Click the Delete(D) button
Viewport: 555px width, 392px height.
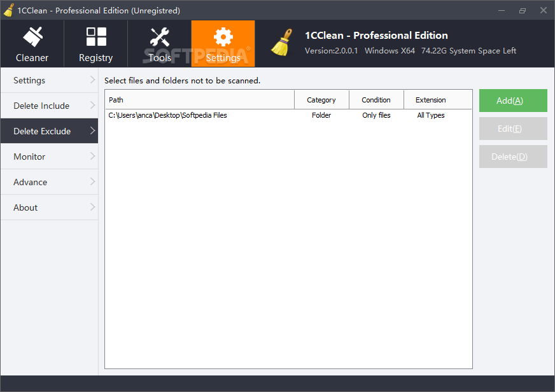(x=513, y=157)
